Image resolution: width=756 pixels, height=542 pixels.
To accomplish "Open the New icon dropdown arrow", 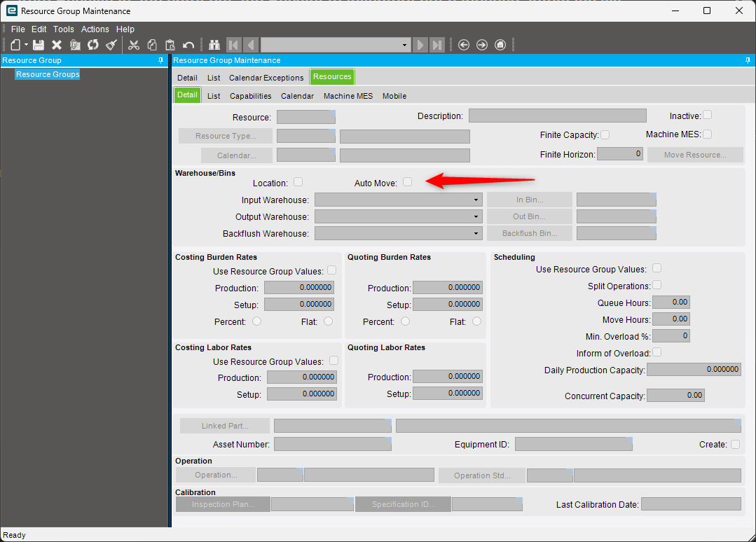I will (26, 45).
